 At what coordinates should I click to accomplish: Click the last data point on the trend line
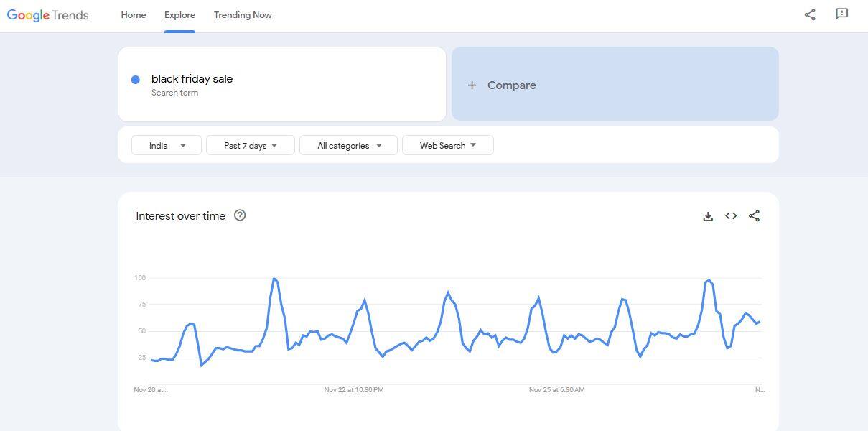[760, 322]
